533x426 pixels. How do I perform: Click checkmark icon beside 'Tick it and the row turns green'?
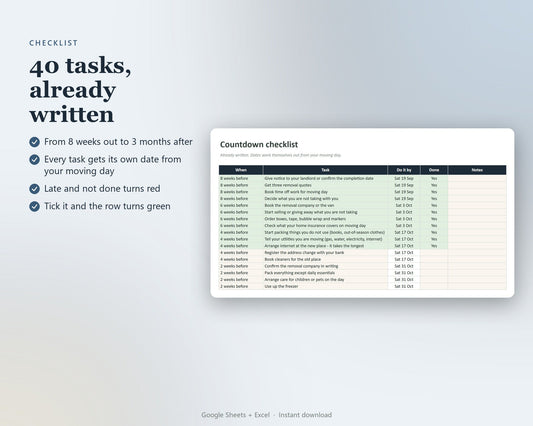pos(34,206)
